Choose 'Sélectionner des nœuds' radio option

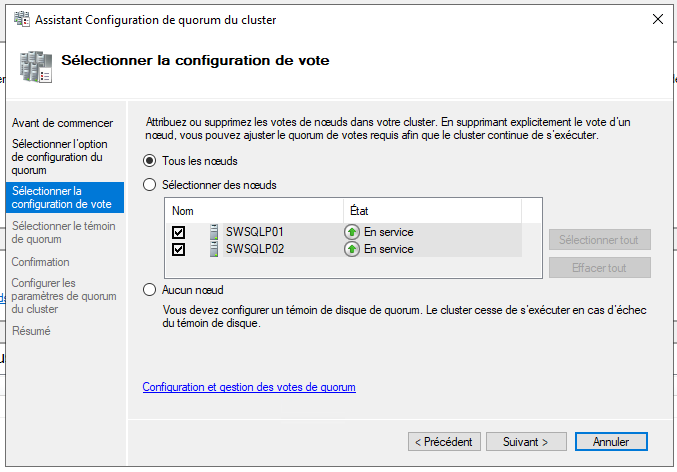pos(149,185)
